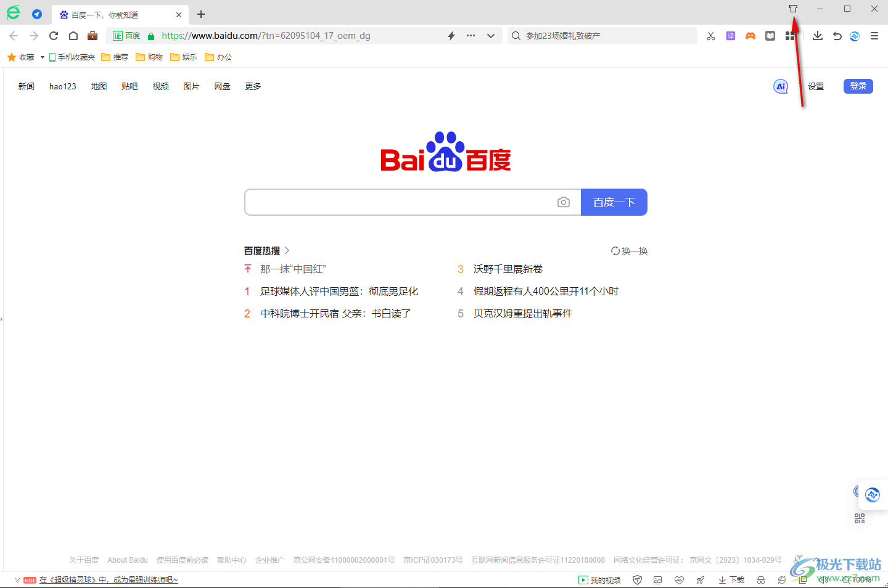Screen dimensions: 888x588
Task: Open a new tab with plus button
Action: (201, 14)
